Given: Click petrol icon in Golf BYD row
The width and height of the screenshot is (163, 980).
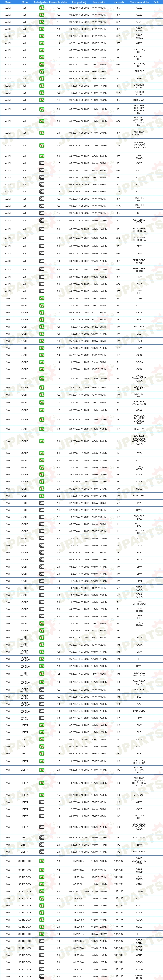Looking at the screenshot, I should click(x=42, y=454).
